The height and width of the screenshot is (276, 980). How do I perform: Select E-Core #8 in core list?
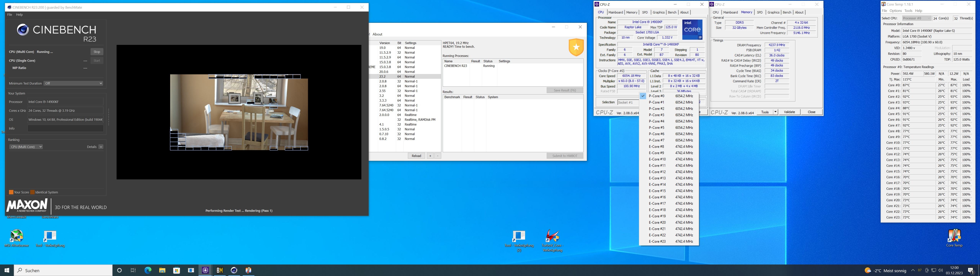pos(669,146)
